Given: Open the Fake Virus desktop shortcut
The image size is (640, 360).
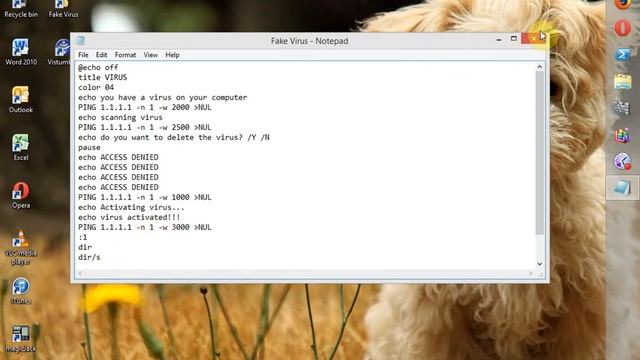Looking at the screenshot, I should point(63,9).
